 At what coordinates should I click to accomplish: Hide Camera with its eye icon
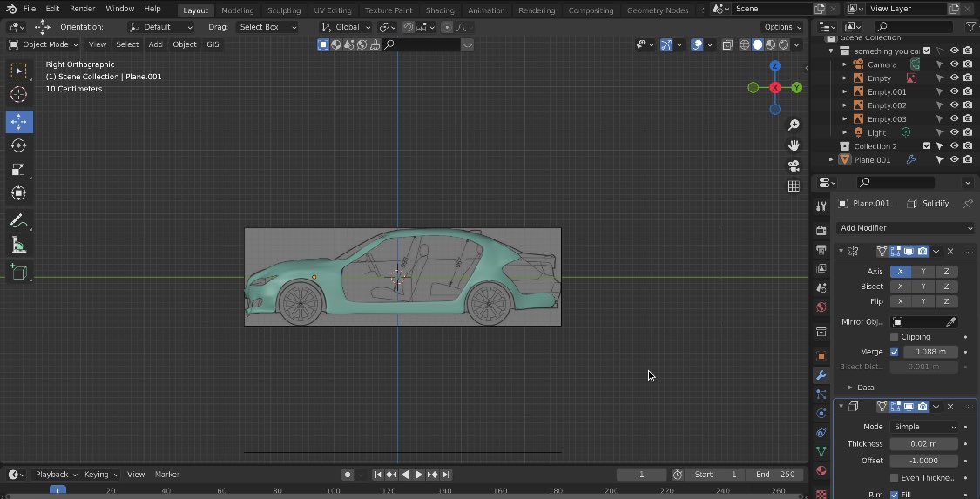[955, 64]
